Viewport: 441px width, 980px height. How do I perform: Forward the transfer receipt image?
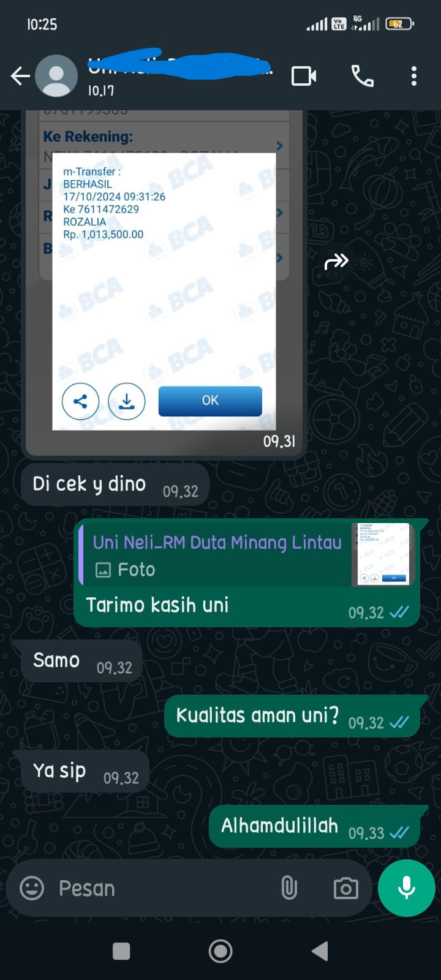pyautogui.click(x=336, y=262)
